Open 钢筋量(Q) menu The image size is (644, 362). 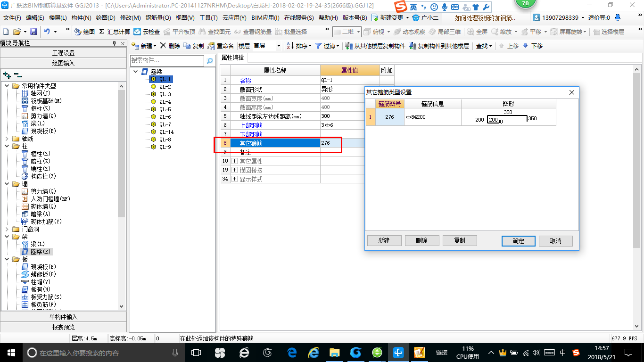point(158,17)
